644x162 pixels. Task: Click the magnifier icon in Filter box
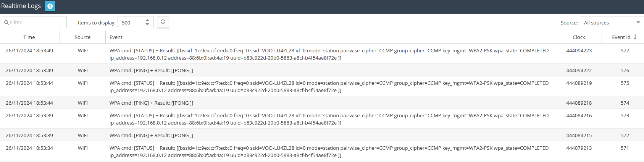coord(6,23)
